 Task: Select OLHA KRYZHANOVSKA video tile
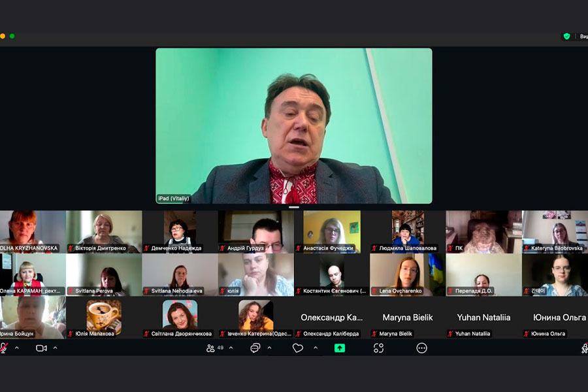tap(33, 232)
